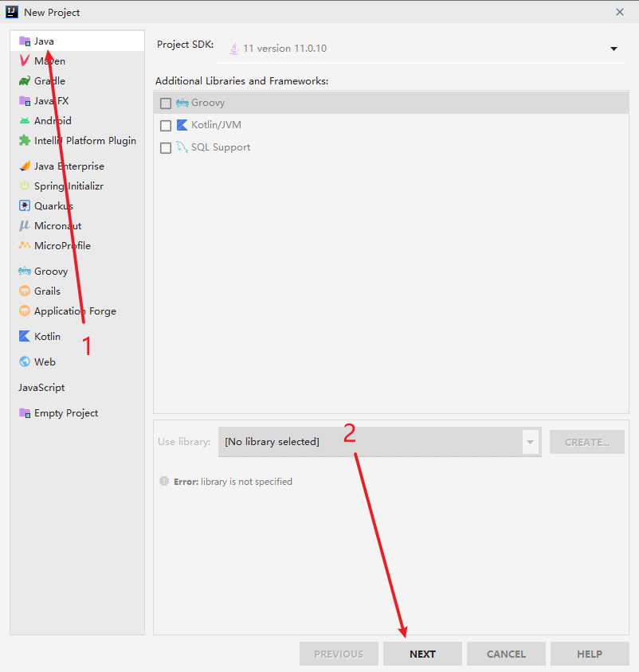
Task: Select JavaScript project category
Action: pyautogui.click(x=77, y=388)
